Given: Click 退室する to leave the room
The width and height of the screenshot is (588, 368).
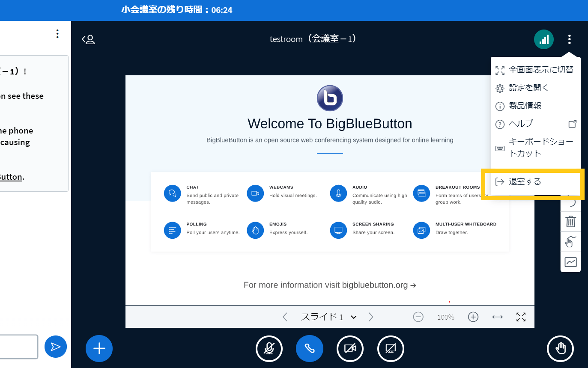Looking at the screenshot, I should click(x=536, y=182).
